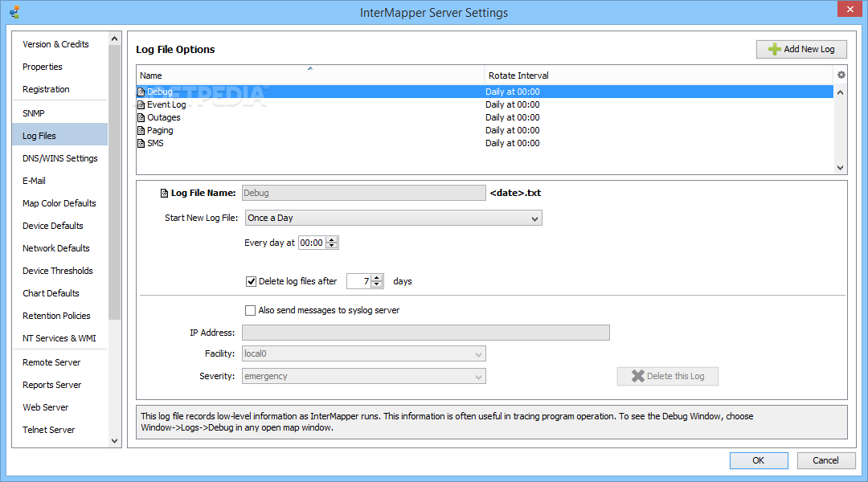Click the InterMapper app icon in title bar
Screen dimensions: 868x482
coord(15,11)
